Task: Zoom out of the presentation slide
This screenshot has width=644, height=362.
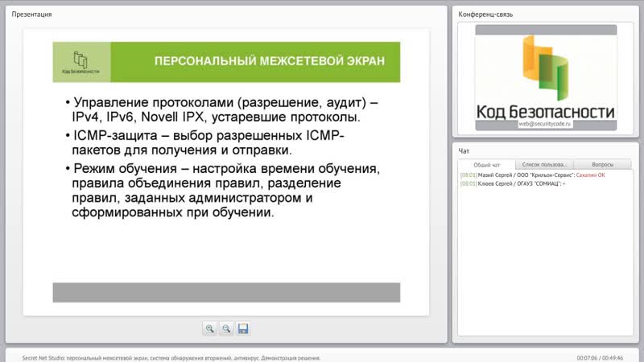Action: coord(226,328)
